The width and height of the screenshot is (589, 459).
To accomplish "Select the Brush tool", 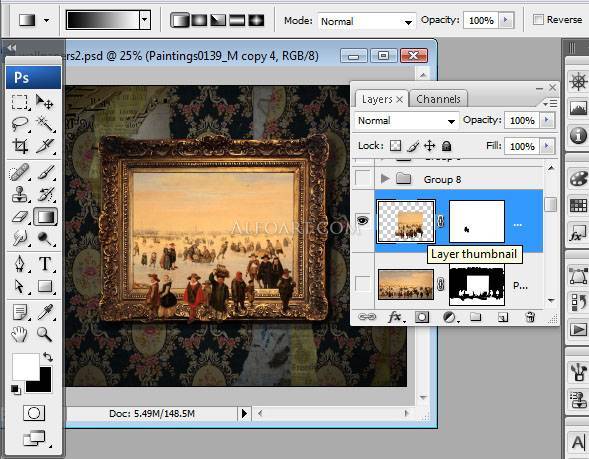I will pyautogui.click(x=45, y=173).
